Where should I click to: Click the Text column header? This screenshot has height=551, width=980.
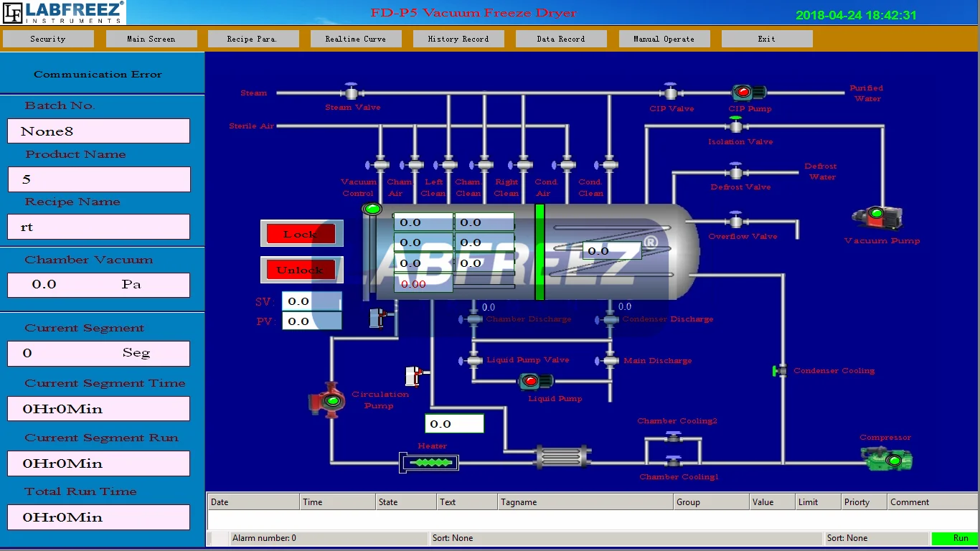pos(467,502)
